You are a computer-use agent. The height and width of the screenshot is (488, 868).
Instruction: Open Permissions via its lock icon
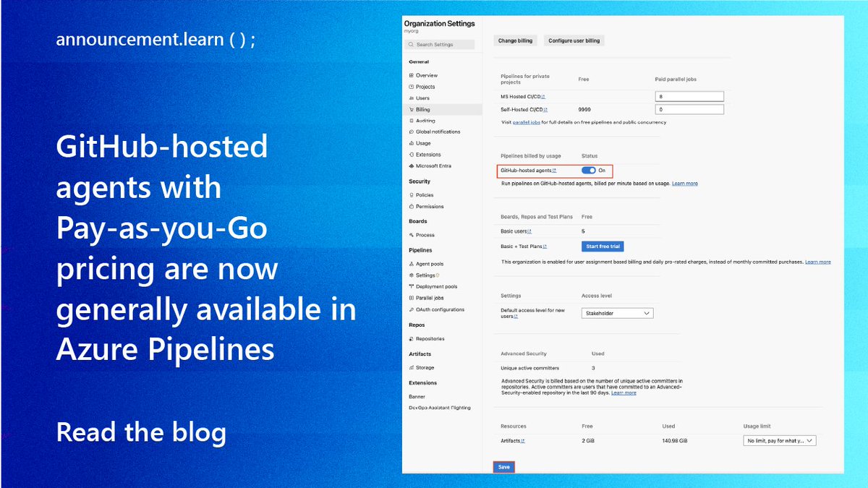(x=412, y=207)
